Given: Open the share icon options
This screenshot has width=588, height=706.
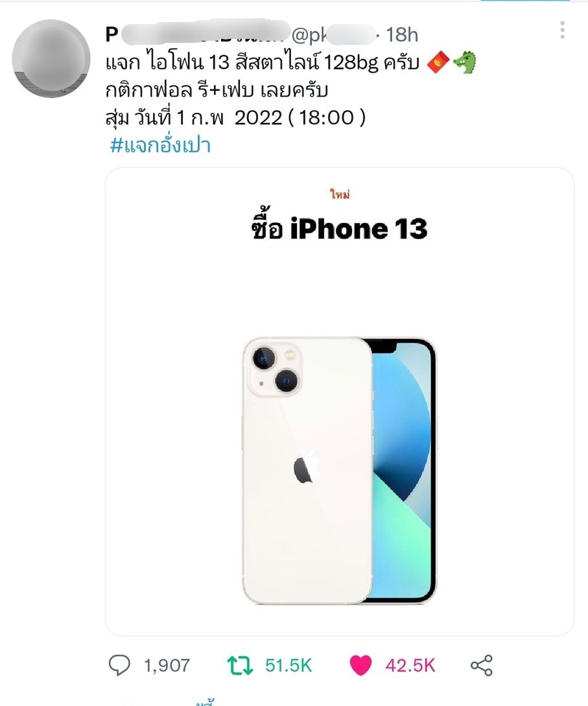Looking at the screenshot, I should click(x=481, y=665).
